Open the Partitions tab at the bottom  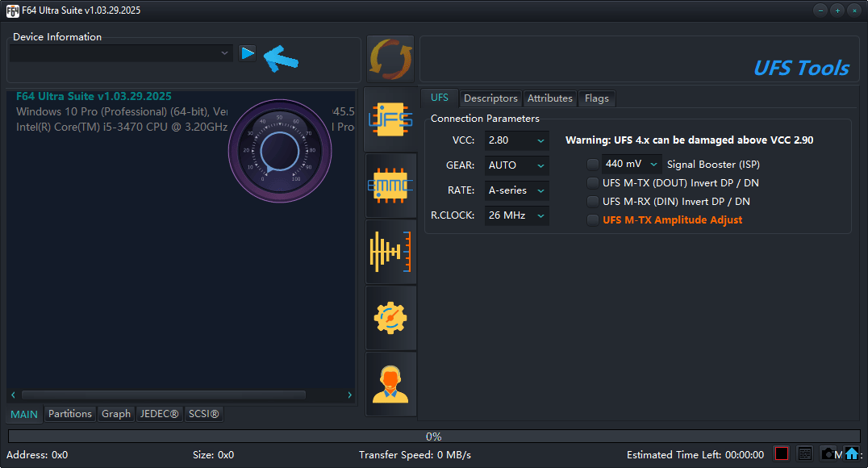pos(70,414)
